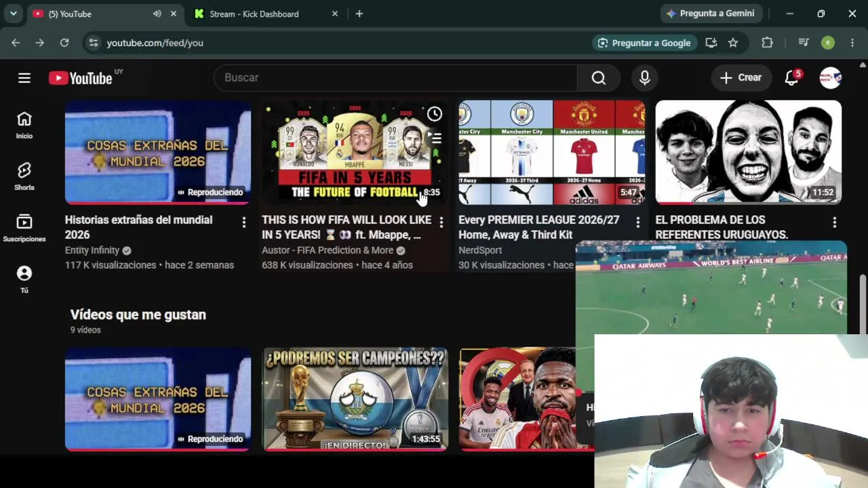Go back in browser history
Screen dimensions: 868x488
pos(16,43)
